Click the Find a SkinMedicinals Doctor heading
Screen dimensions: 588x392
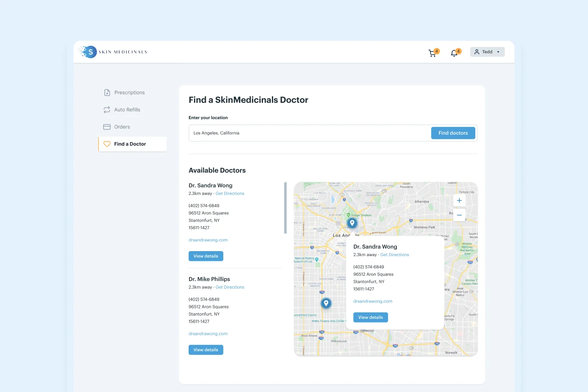pyautogui.click(x=248, y=100)
